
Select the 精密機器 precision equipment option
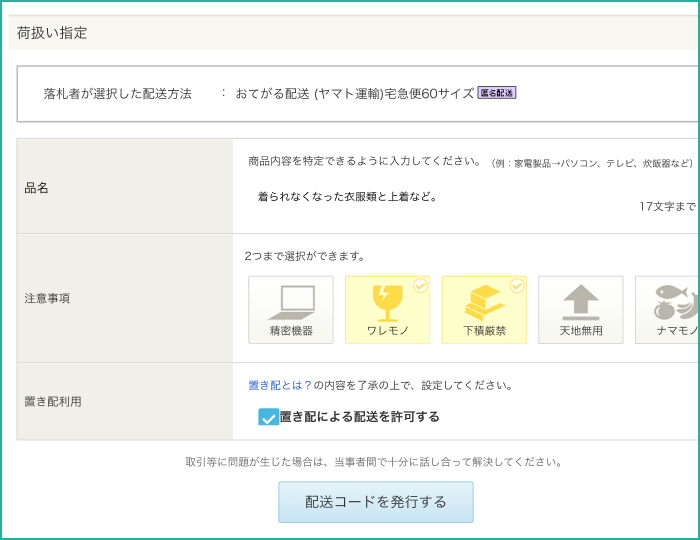pos(291,310)
